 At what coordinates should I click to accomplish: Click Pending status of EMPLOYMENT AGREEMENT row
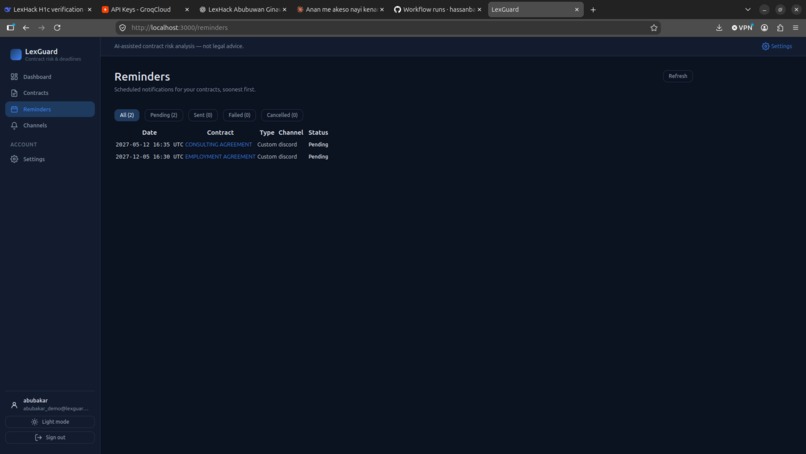tap(318, 157)
